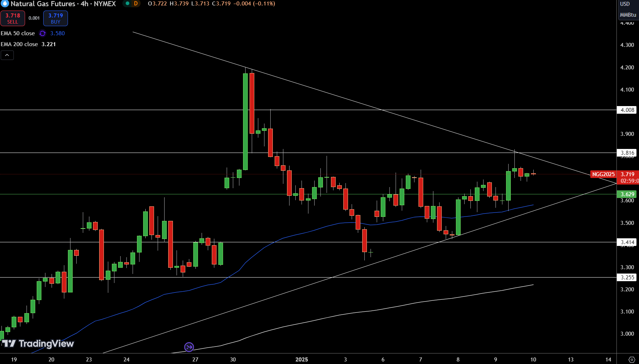Image resolution: width=639 pixels, height=364 pixels.
Task: Click the 30 date on time axis
Action: pos(233,360)
